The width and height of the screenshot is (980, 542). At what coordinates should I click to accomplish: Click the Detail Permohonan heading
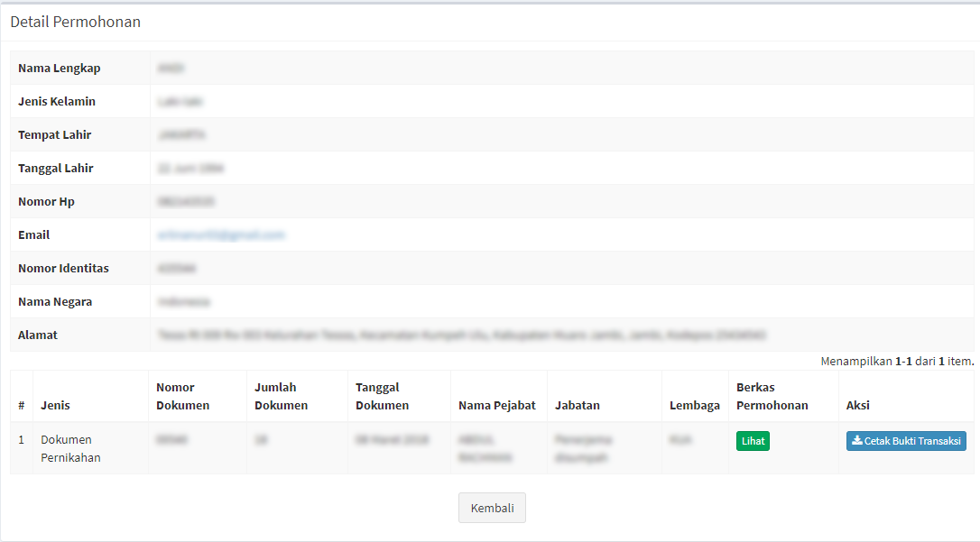[76, 22]
